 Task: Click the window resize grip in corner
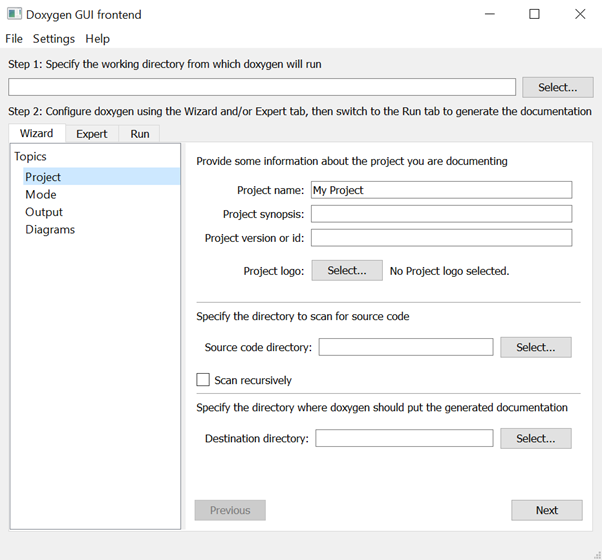(597, 555)
